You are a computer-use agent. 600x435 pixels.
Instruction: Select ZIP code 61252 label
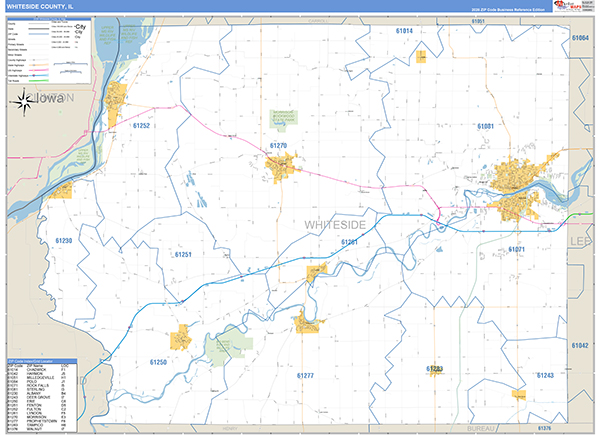point(141,125)
